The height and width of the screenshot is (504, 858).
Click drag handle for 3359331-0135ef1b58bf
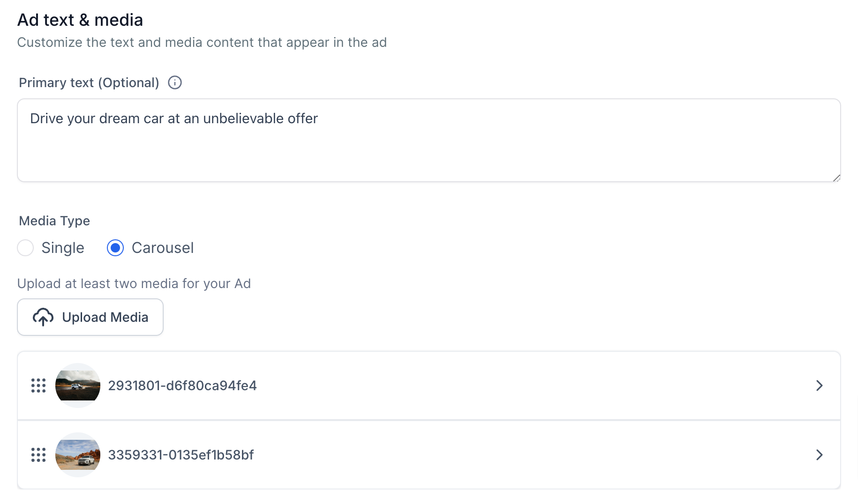click(38, 455)
